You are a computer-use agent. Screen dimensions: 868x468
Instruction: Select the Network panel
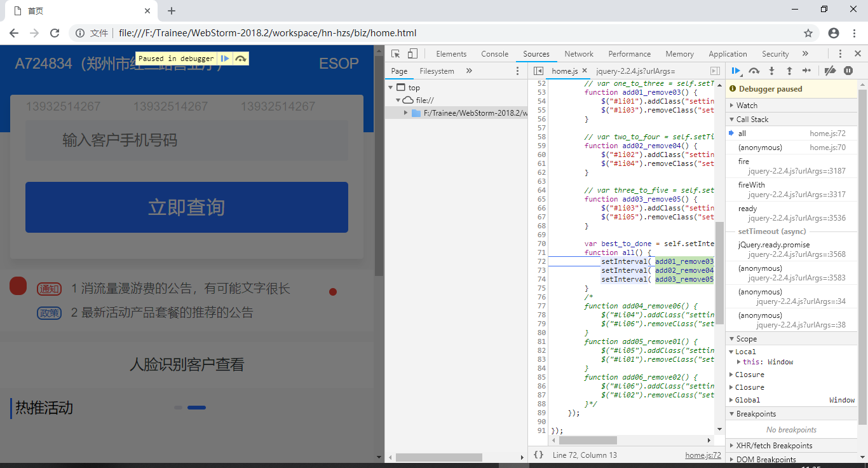pos(578,53)
